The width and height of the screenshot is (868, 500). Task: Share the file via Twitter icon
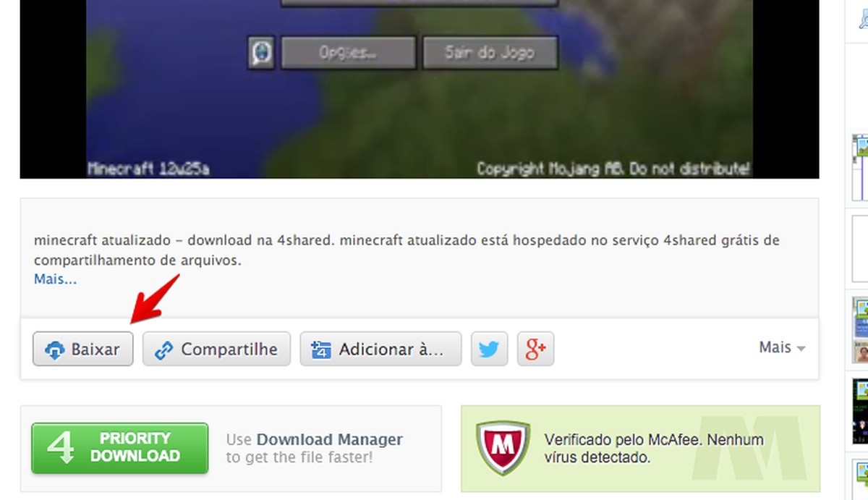tap(489, 349)
